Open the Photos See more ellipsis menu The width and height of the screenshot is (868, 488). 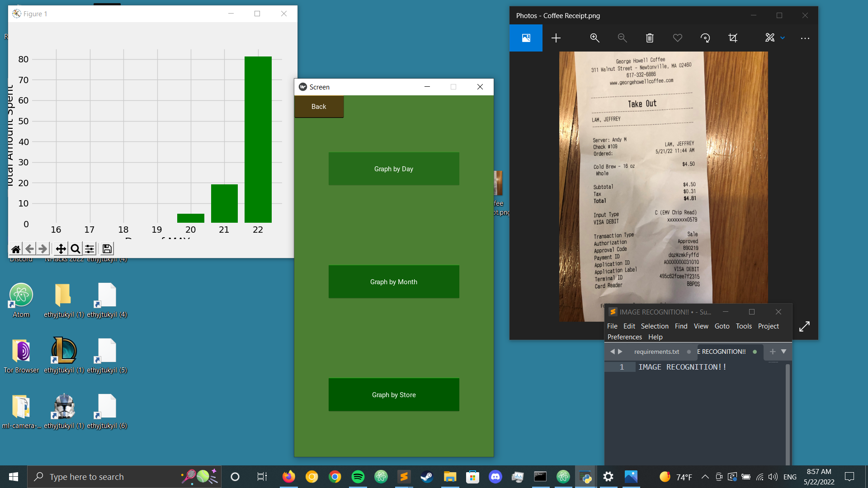pyautogui.click(x=805, y=38)
